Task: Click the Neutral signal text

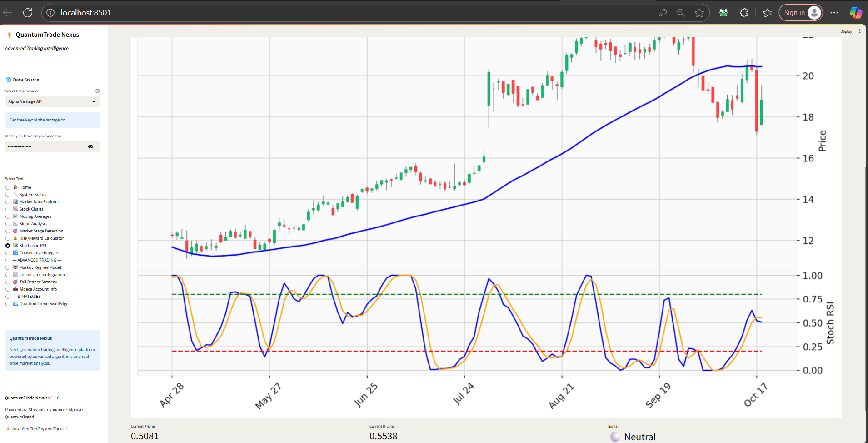Action: 640,437
